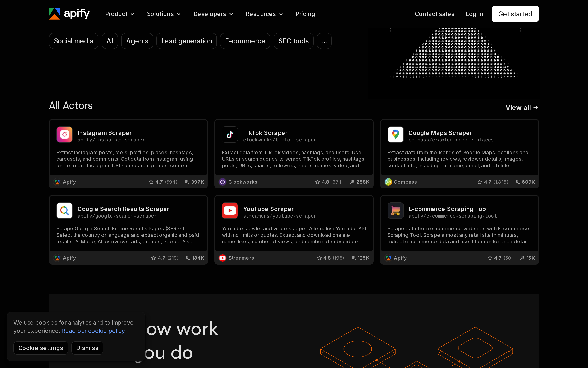
Task: Open the Google Maps Scraper title
Action: 440,133
